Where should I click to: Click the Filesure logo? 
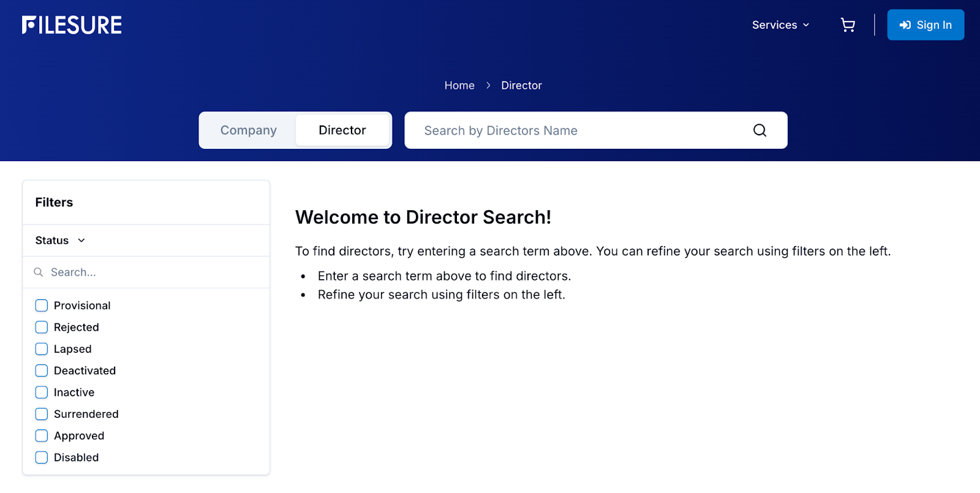72,25
